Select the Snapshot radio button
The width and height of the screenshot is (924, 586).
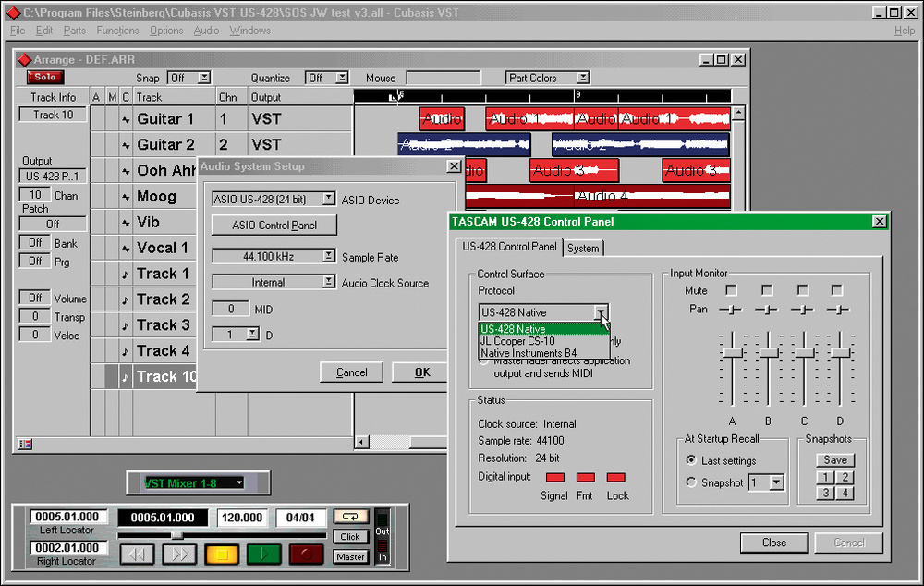691,482
